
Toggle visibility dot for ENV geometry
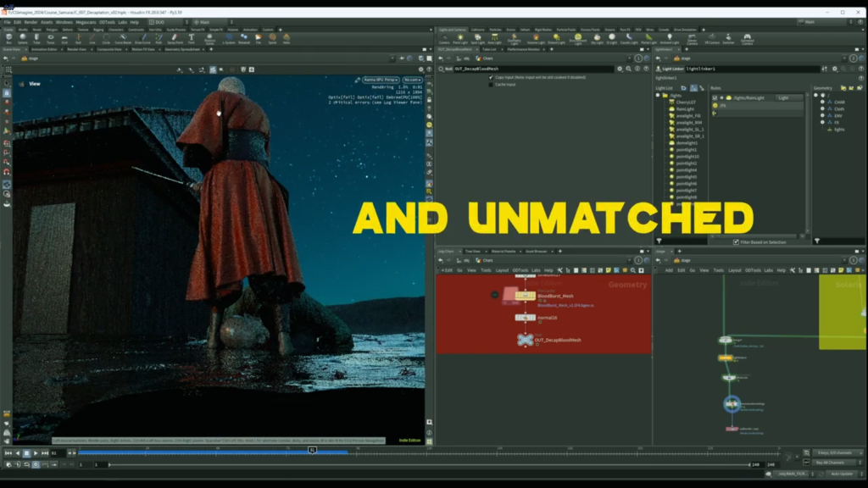(x=822, y=115)
